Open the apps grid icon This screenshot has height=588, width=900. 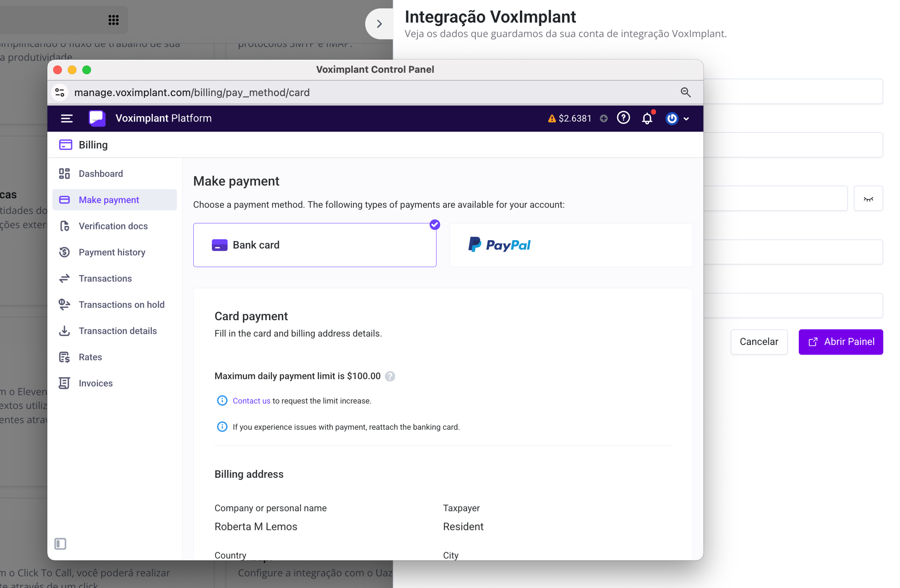(113, 20)
